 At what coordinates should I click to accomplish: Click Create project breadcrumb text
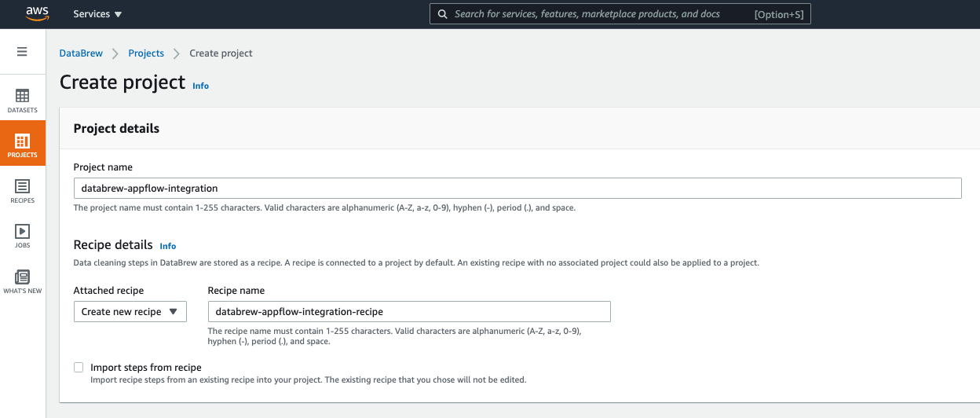click(x=221, y=53)
